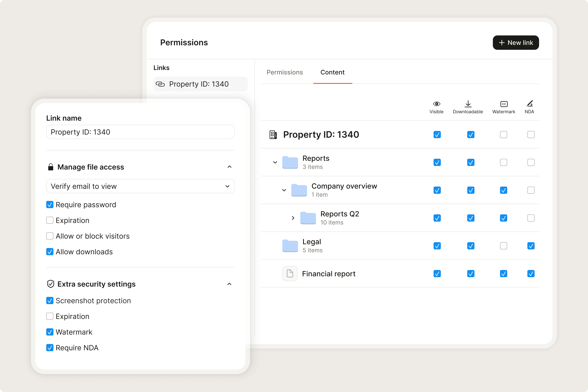Click the Watermark CC icon header
Image resolution: width=588 pixels, height=392 pixels.
[x=504, y=104]
